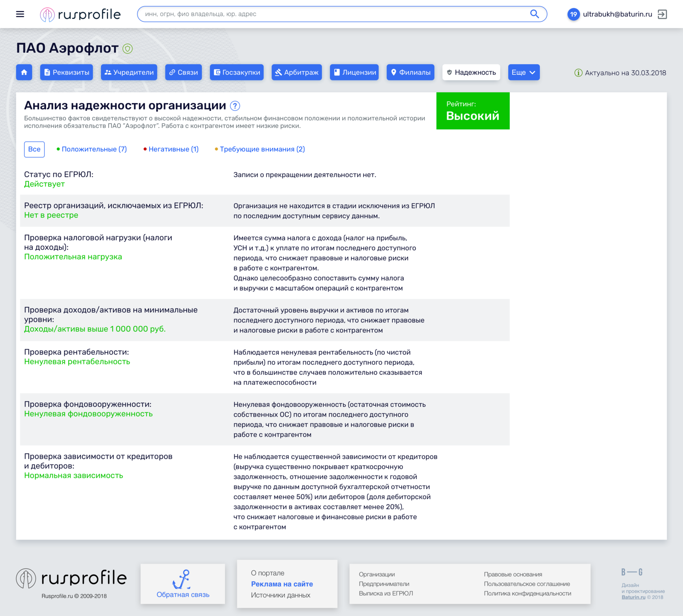
Task: Click the Проверка рентабельности: label
Action: [x=76, y=352]
